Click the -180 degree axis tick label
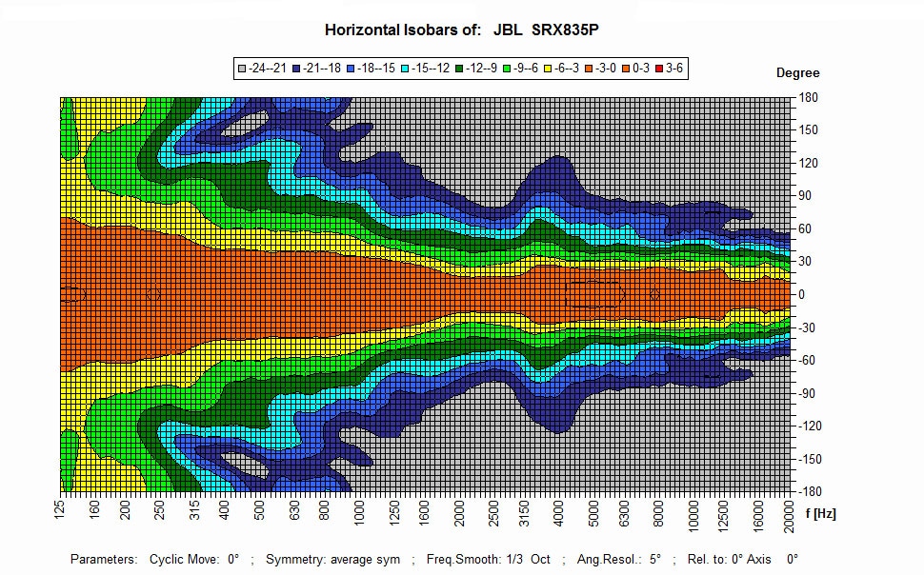 point(810,492)
